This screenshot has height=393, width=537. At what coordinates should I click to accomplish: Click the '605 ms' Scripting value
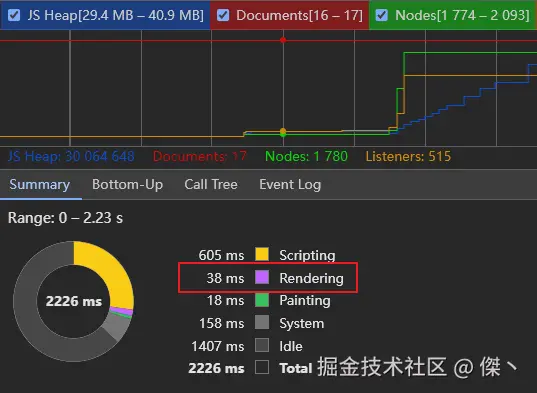pos(221,255)
